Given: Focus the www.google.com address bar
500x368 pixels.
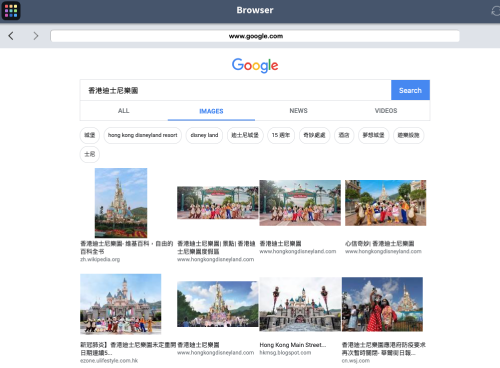Looking at the screenshot, I should pos(255,36).
